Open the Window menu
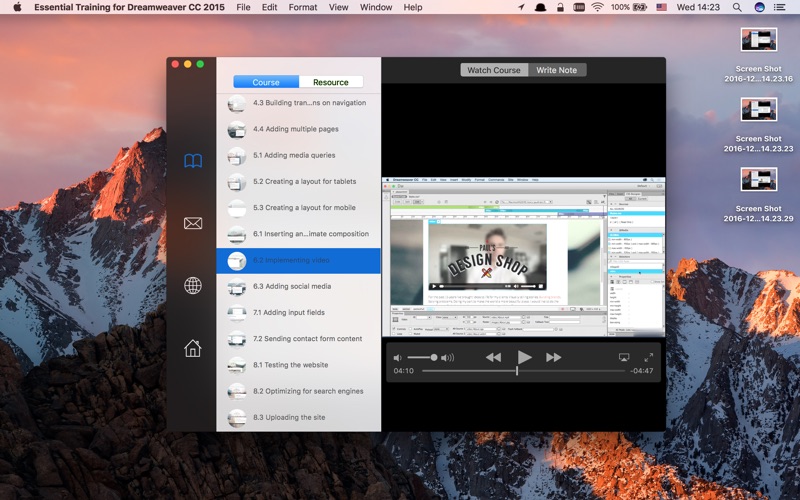The width and height of the screenshot is (800, 500). 376,7
